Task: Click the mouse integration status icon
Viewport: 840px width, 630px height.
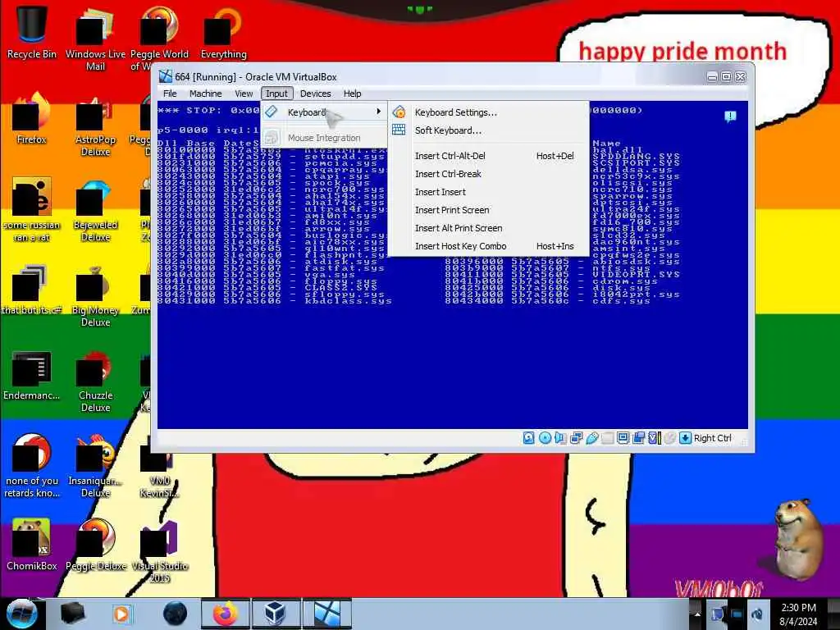Action: pos(669,438)
